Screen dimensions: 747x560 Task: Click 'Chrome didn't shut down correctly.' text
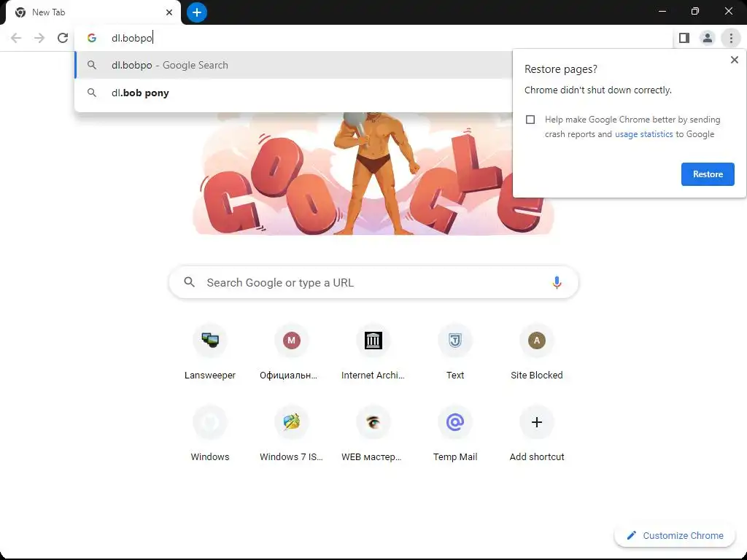pyautogui.click(x=598, y=90)
